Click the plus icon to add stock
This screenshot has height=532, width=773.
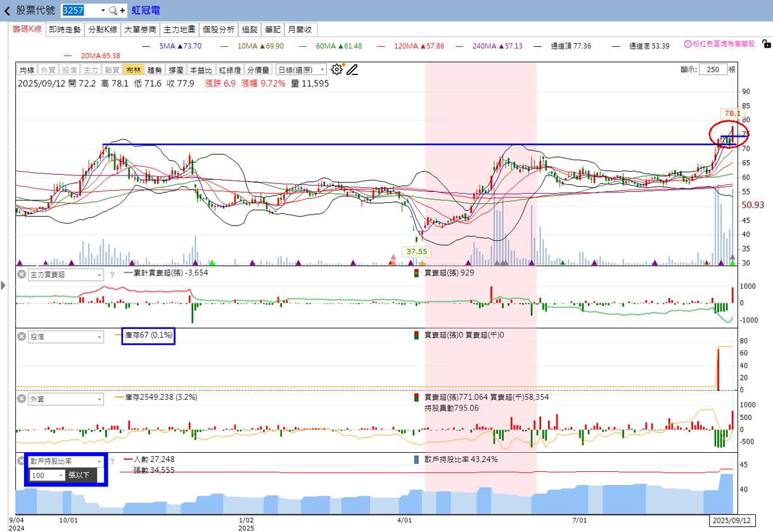click(123, 11)
